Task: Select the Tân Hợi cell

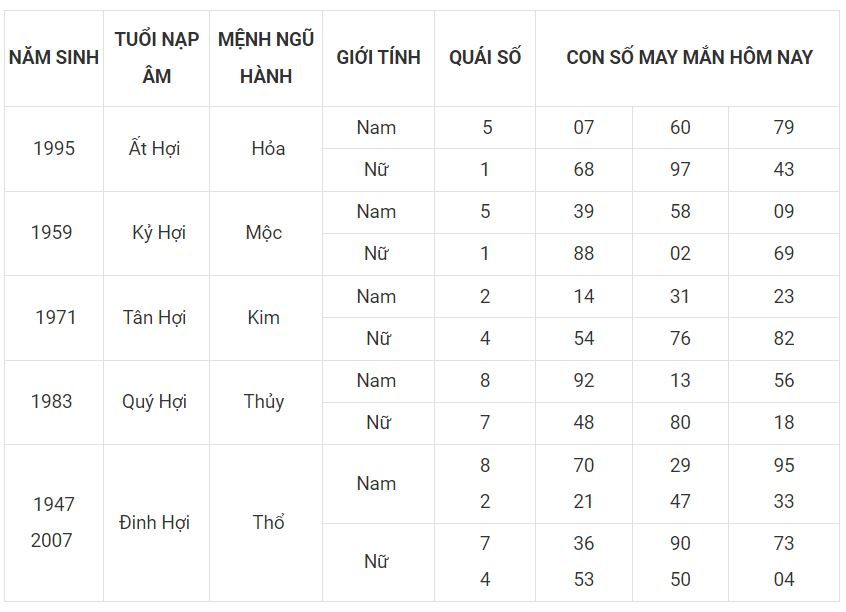Action: [x=154, y=317]
